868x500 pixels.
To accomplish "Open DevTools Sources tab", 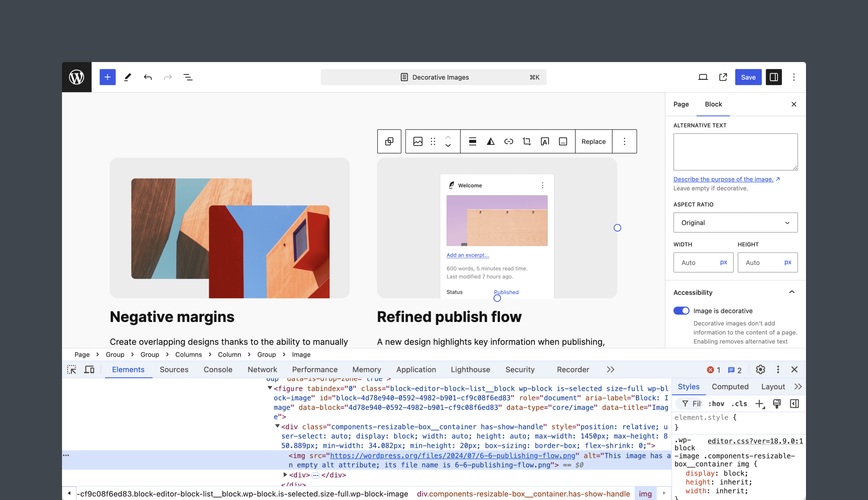I will pyautogui.click(x=174, y=369).
